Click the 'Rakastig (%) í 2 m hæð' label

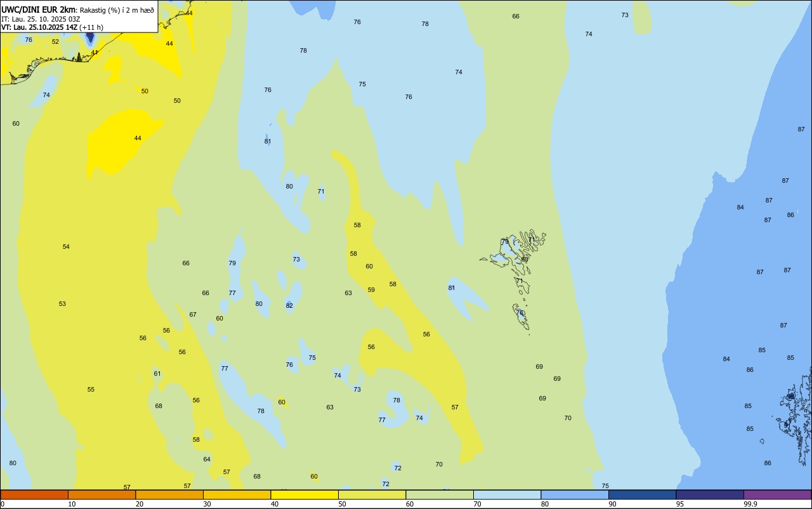pos(117,10)
